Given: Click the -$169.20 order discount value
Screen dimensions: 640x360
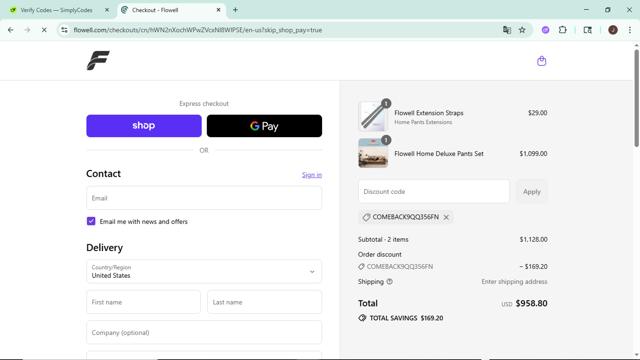Looking at the screenshot, I should 533,267.
